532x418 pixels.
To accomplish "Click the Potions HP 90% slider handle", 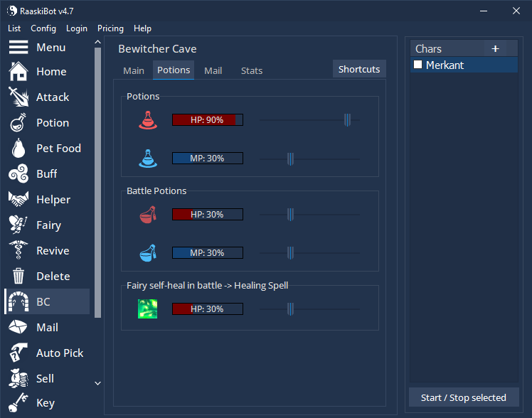I will click(347, 120).
